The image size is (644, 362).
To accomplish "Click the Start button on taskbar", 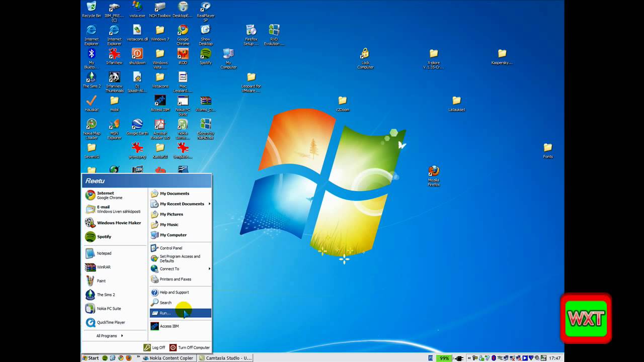I will pos(91,358).
